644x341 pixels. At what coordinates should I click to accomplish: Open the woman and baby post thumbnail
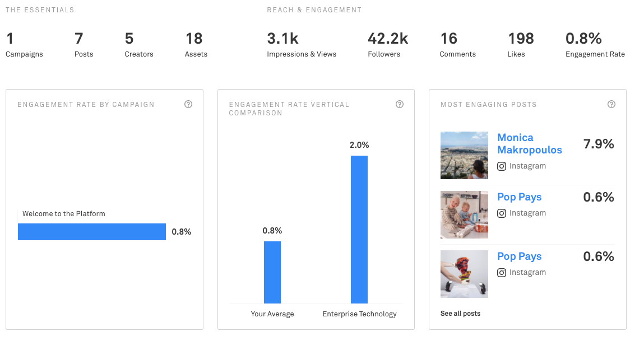click(464, 214)
